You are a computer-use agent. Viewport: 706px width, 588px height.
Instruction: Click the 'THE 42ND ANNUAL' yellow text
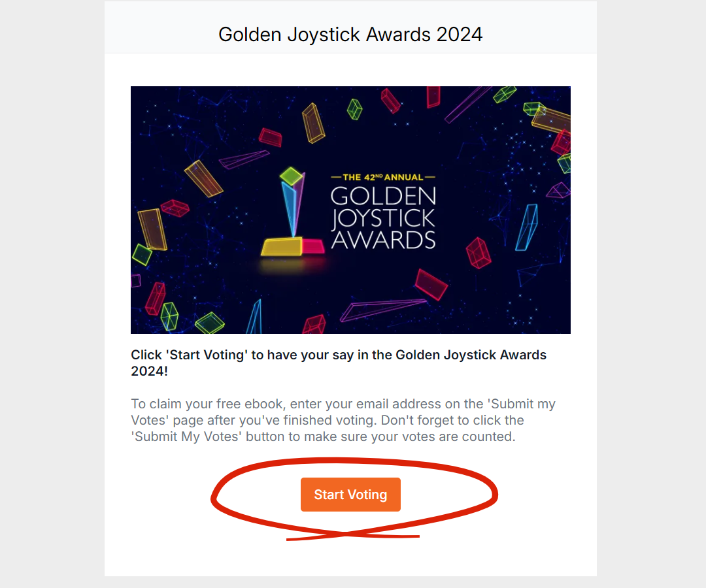point(382,177)
